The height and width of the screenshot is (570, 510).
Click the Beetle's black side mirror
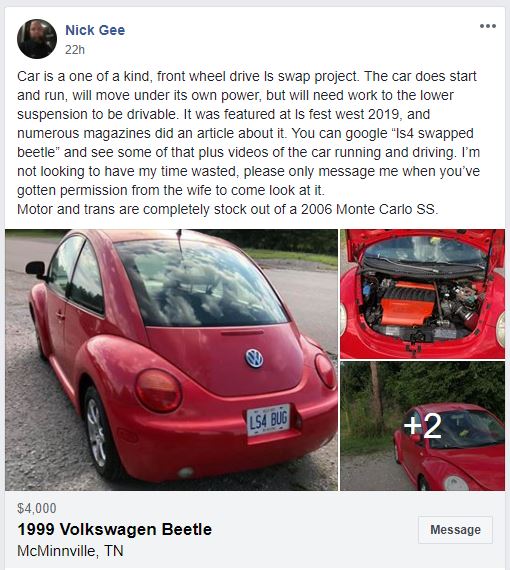coord(36,269)
